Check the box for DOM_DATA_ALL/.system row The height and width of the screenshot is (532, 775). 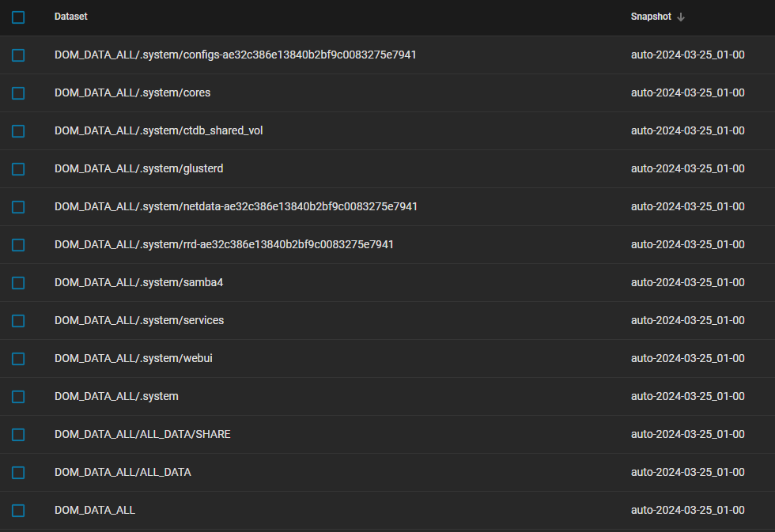(18, 397)
